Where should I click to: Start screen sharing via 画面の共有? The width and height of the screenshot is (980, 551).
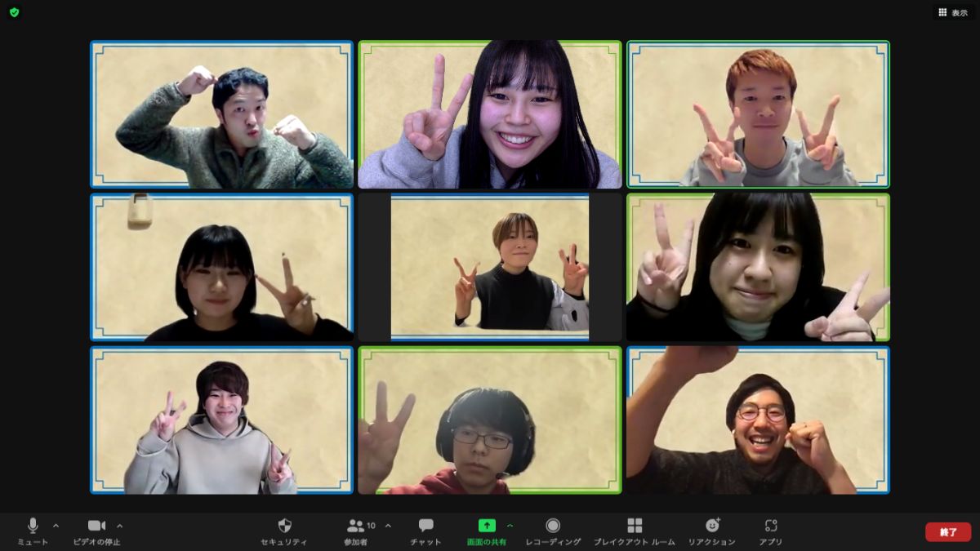coord(488,525)
